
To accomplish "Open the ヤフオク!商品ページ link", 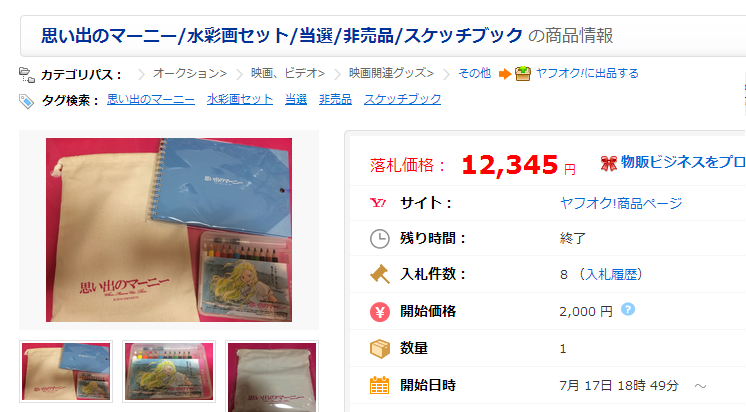I will (621, 203).
